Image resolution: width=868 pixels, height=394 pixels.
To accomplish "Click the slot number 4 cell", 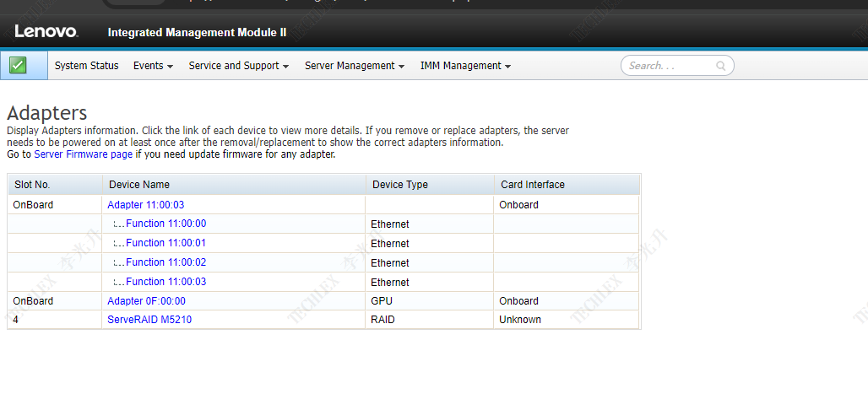I will (x=55, y=319).
